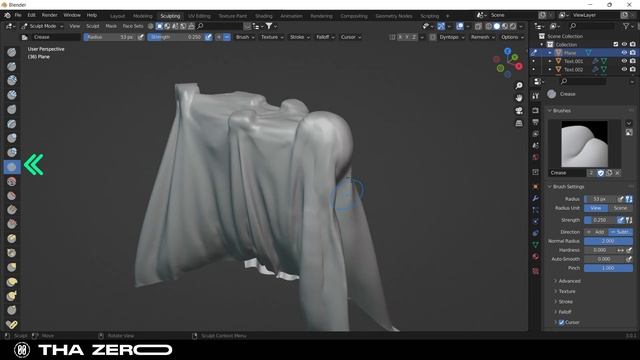
Task: Switch to the Shading workspace tab
Action: (264, 16)
